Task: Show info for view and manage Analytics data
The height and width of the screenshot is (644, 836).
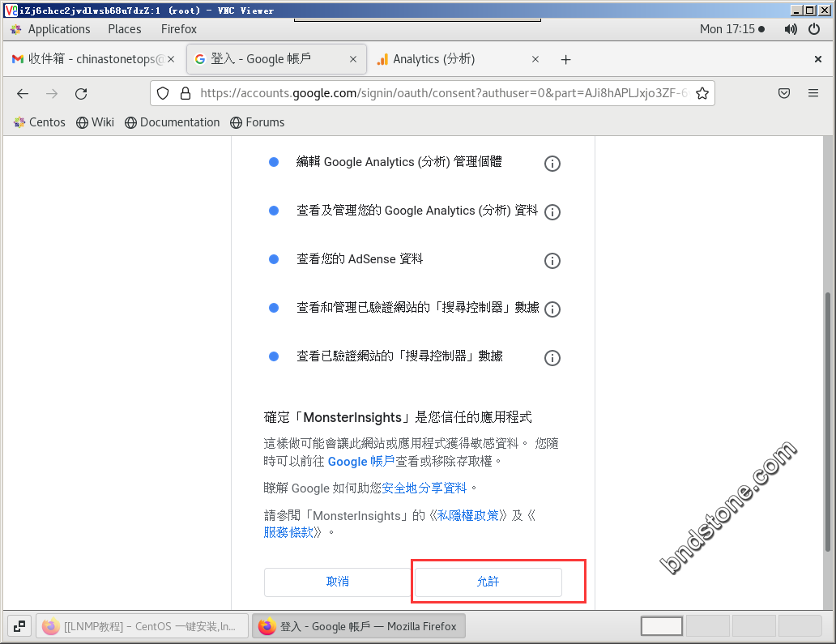Action: click(552, 212)
